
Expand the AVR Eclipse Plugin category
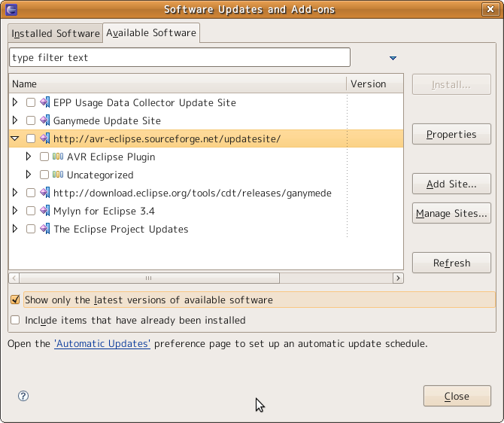pyautogui.click(x=29, y=157)
